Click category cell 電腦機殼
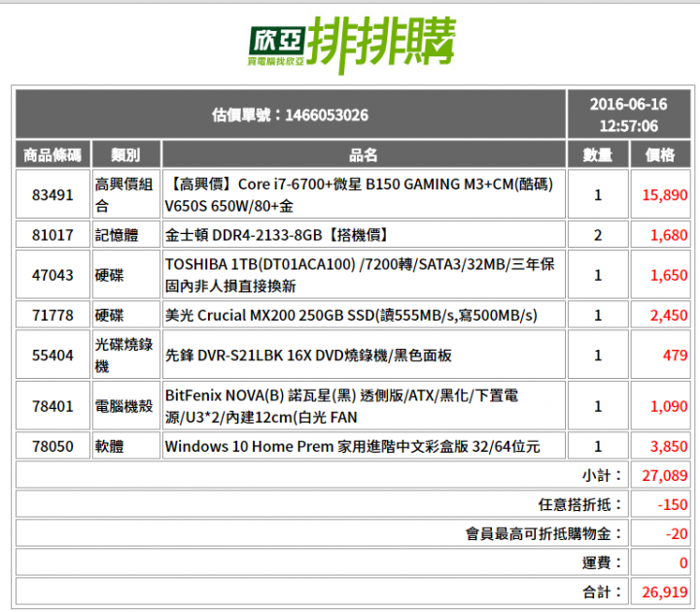700x612 pixels. pyautogui.click(x=123, y=406)
